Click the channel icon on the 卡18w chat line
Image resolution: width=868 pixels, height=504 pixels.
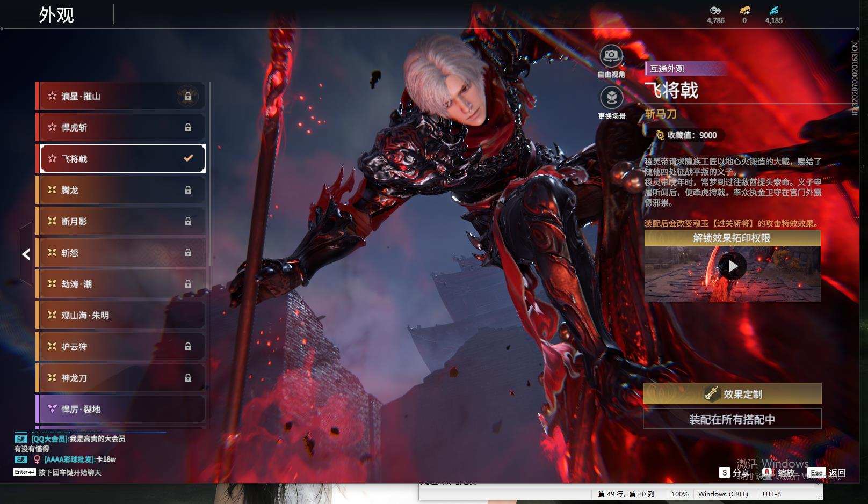pyautogui.click(x=21, y=459)
